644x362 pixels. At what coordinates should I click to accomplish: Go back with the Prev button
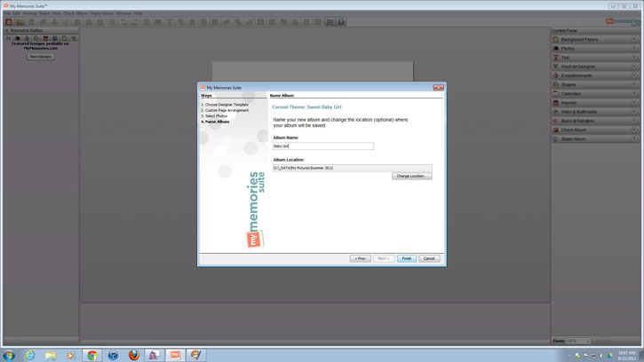361,258
